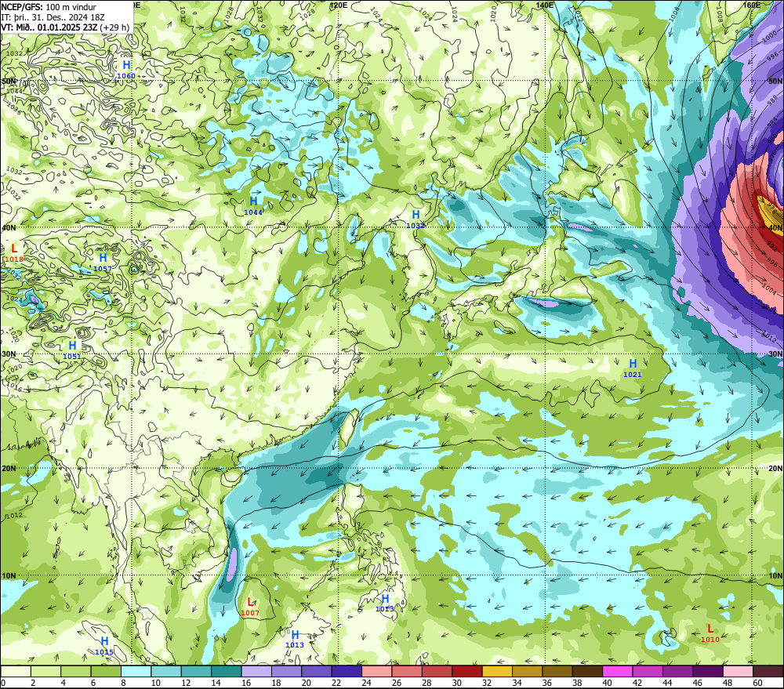The height and width of the screenshot is (689, 784).
Task: Click the legend scale value 0
Action: [3, 683]
